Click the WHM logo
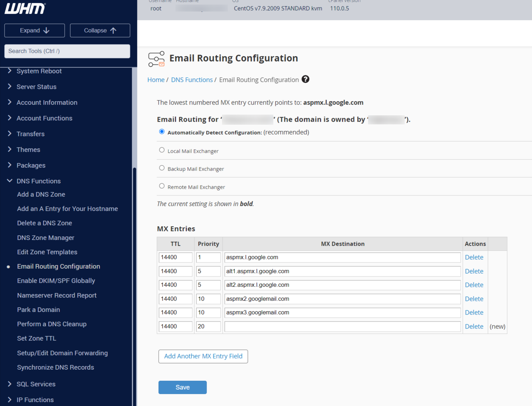This screenshot has height=406, width=532. coord(24,8)
